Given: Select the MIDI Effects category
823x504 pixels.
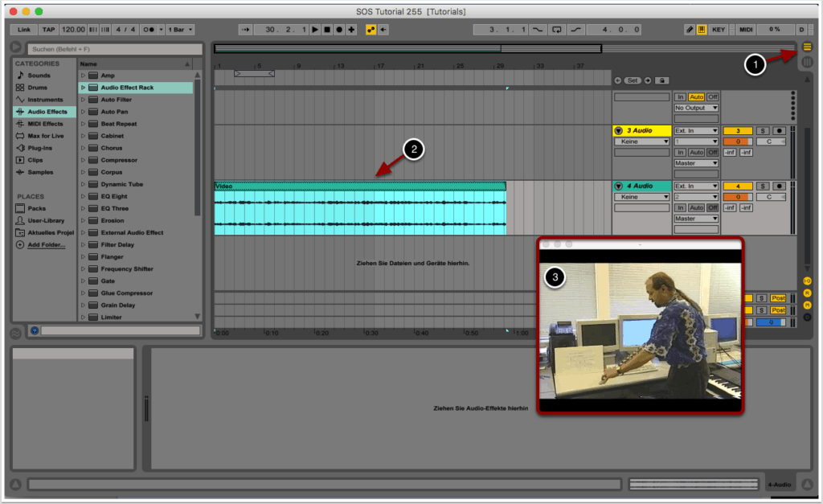Looking at the screenshot, I should [x=45, y=124].
